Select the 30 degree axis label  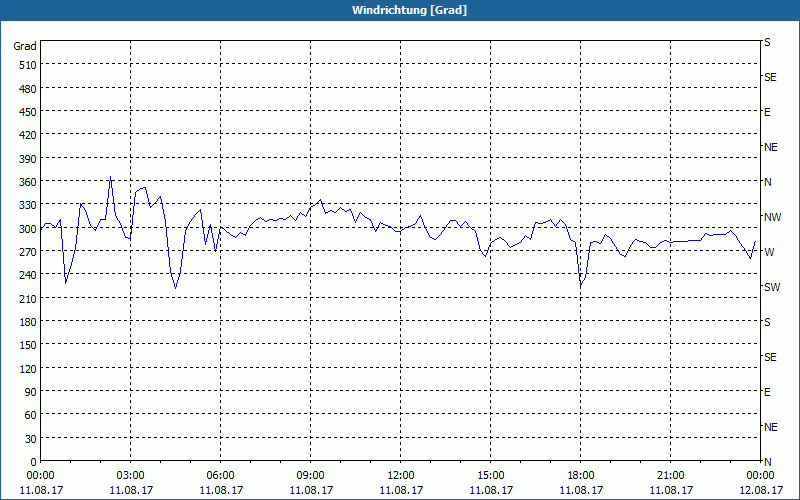point(31,439)
